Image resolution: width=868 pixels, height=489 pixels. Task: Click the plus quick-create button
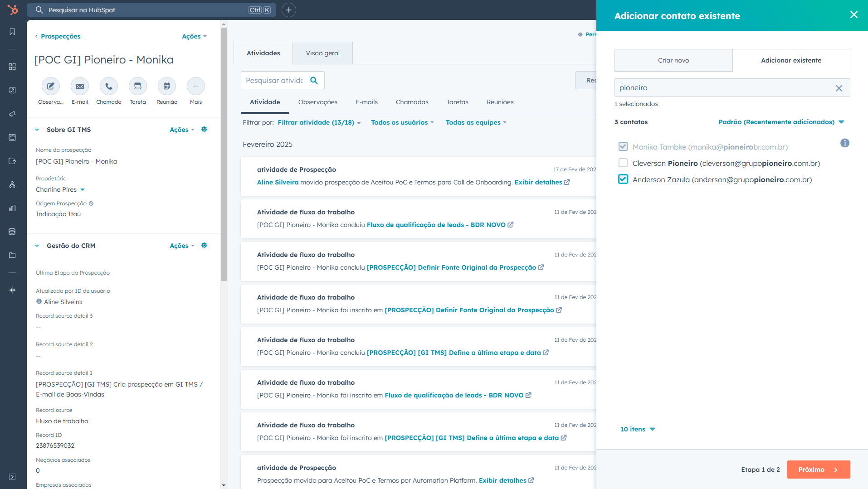point(289,10)
